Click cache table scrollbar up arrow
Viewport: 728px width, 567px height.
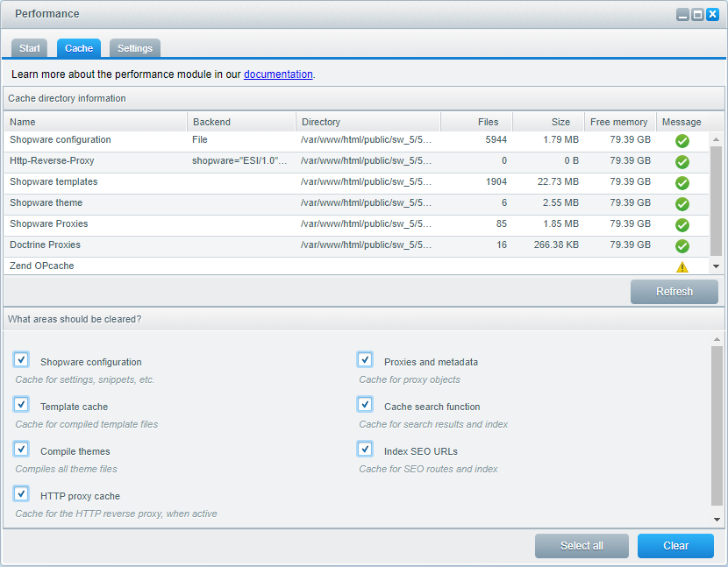point(716,139)
